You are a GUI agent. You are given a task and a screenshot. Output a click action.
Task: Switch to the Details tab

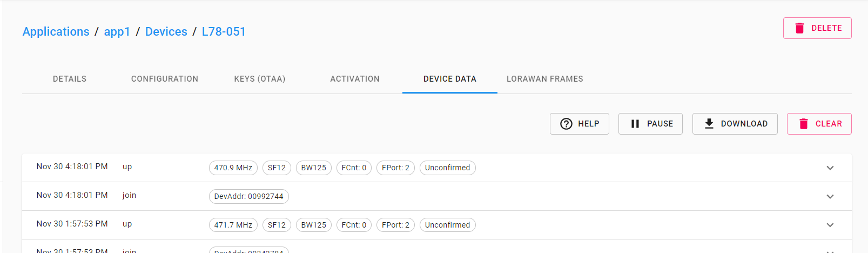coord(70,79)
